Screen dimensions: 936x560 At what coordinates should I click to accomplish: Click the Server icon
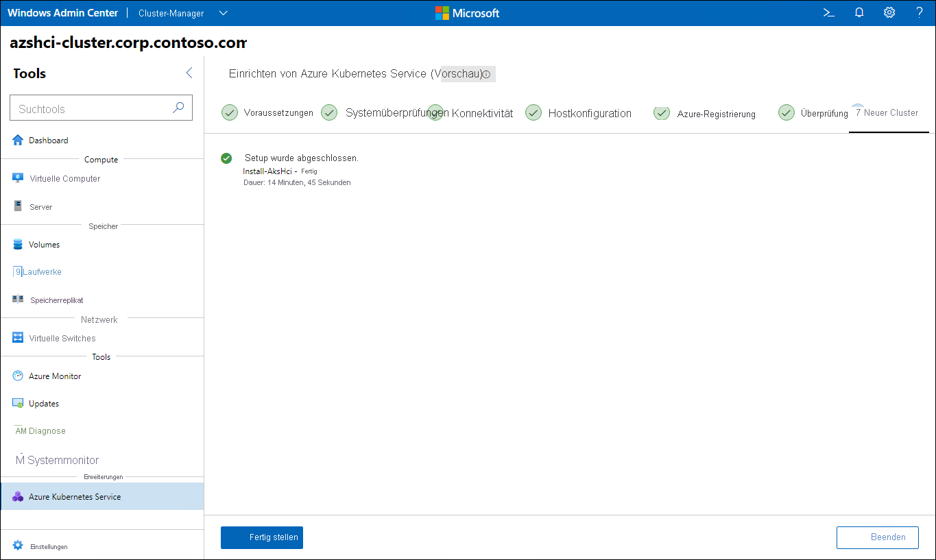tap(18, 206)
